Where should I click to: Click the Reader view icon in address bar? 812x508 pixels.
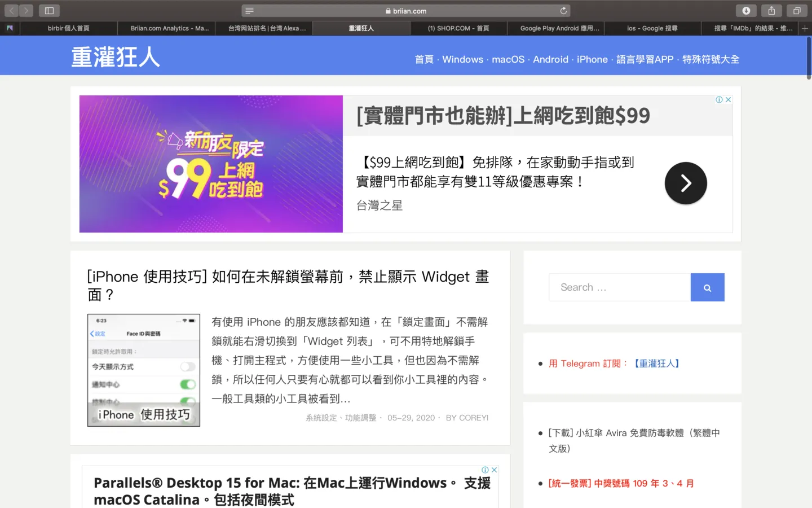point(250,11)
